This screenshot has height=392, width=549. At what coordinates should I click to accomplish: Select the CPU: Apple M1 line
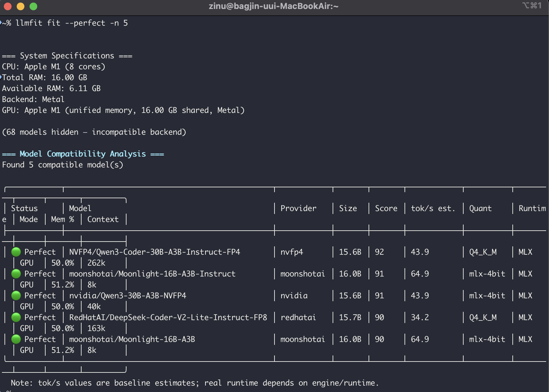click(x=54, y=67)
